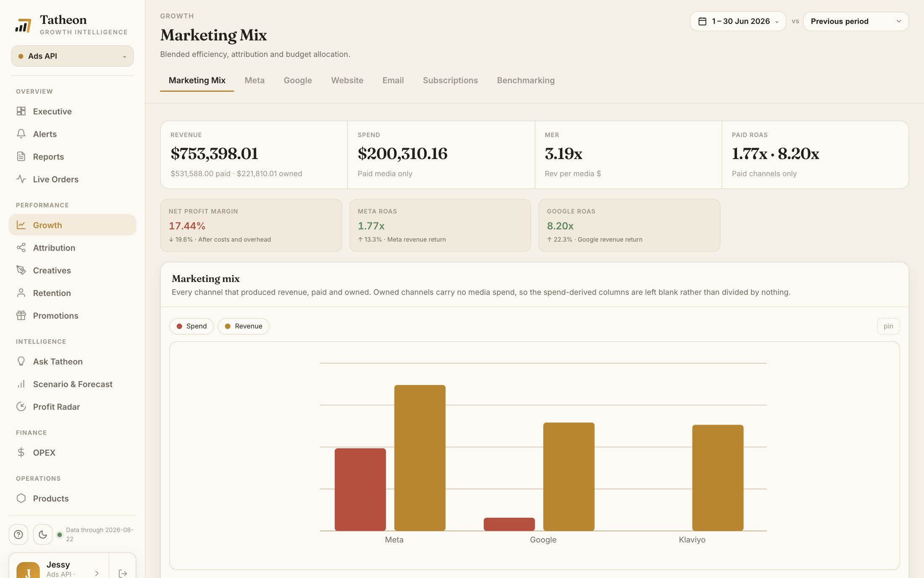Click the Profit Radar icon
Viewport: 924px width, 578px height.
coord(21,406)
